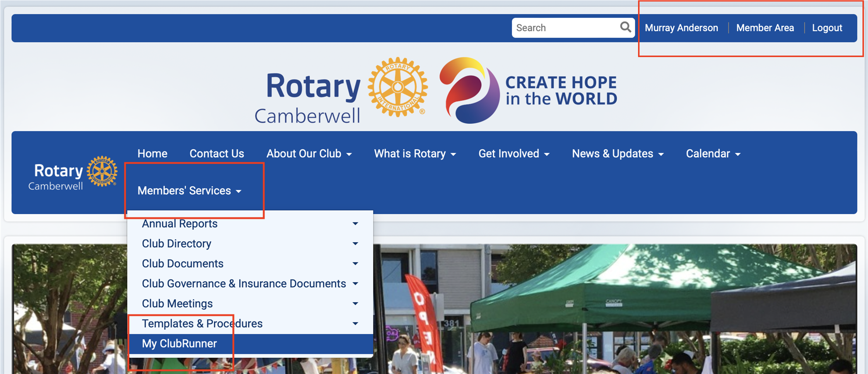868x374 pixels.
Task: Navigate to the Home page
Action: coord(152,154)
